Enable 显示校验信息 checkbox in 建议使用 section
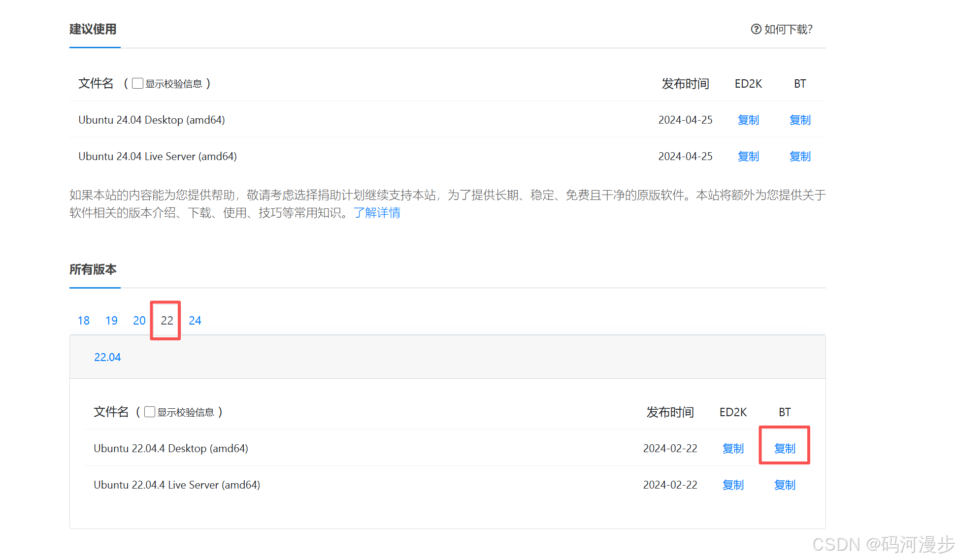957x560 pixels. click(138, 83)
